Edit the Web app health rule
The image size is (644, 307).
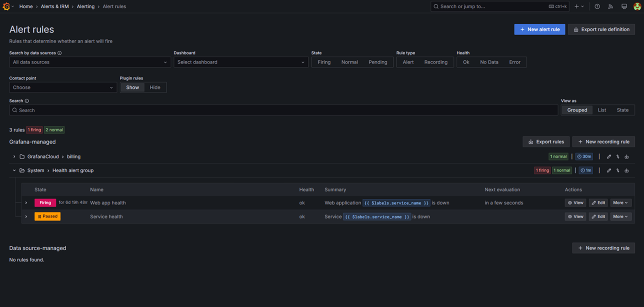[x=598, y=203]
